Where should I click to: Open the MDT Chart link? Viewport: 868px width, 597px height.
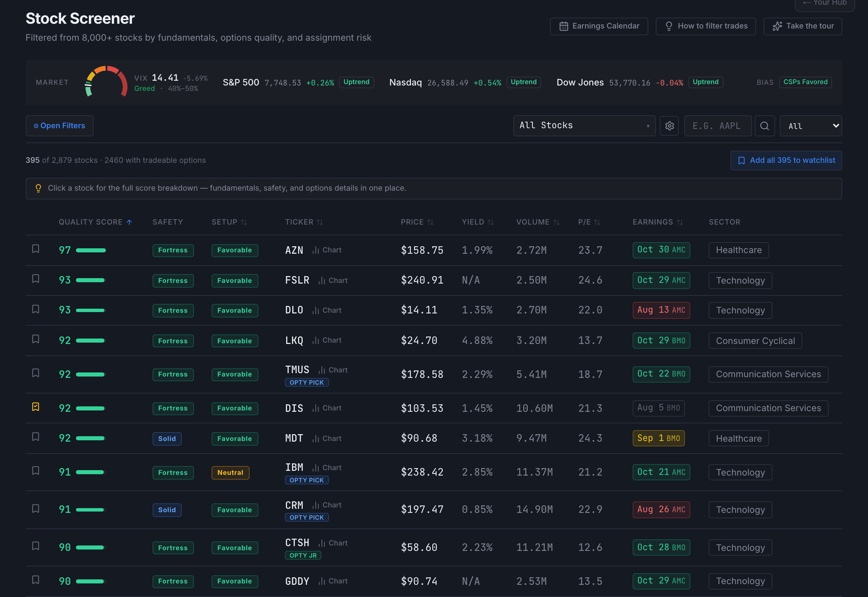(x=327, y=438)
